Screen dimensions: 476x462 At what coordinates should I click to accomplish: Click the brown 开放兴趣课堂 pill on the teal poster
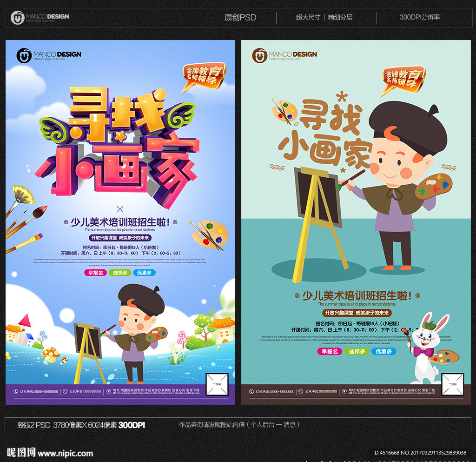[357, 313]
